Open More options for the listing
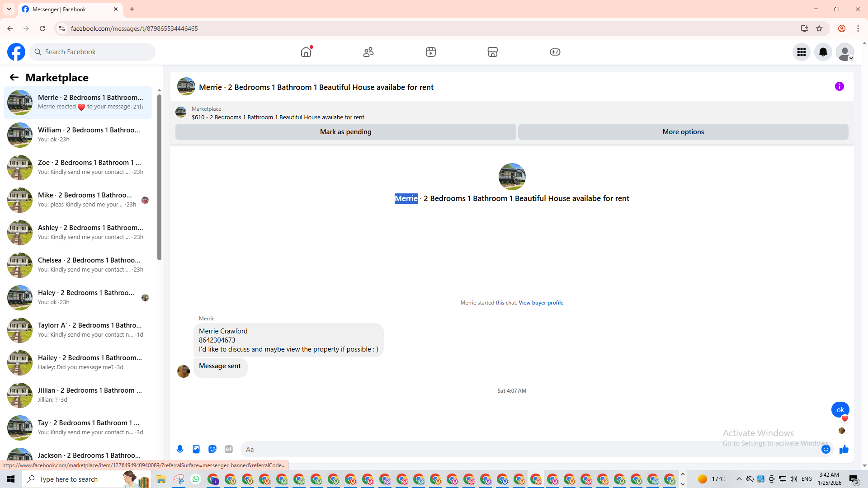 (x=683, y=132)
